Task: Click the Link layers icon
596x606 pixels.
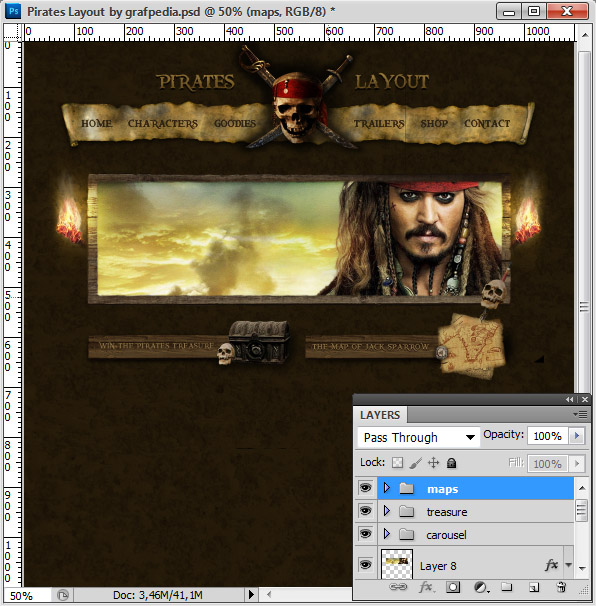Action: click(x=398, y=587)
